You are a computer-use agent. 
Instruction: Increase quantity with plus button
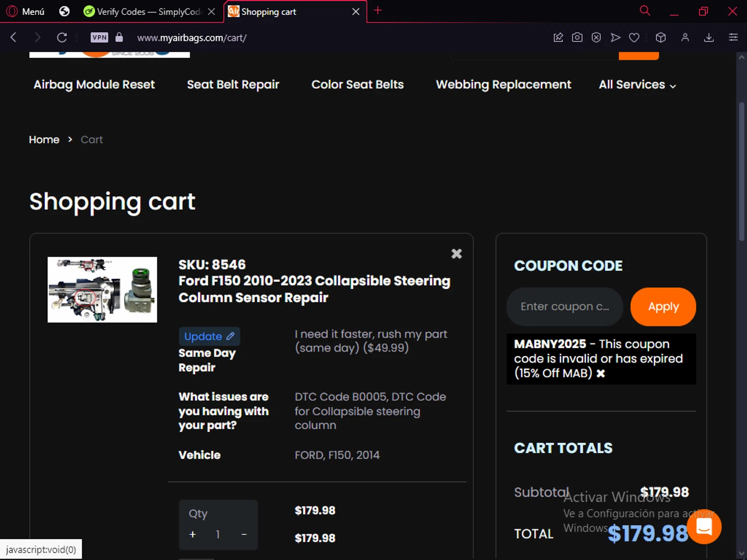(x=193, y=534)
